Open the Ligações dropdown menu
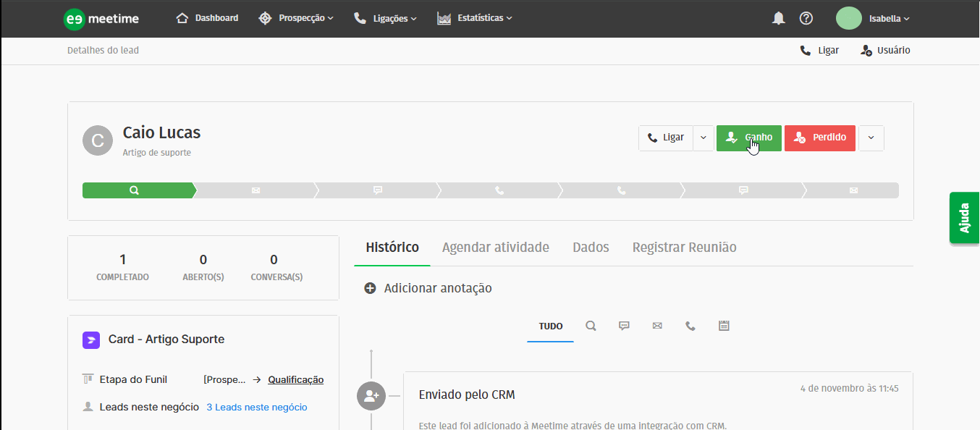This screenshot has height=430, width=980. pyautogui.click(x=385, y=19)
